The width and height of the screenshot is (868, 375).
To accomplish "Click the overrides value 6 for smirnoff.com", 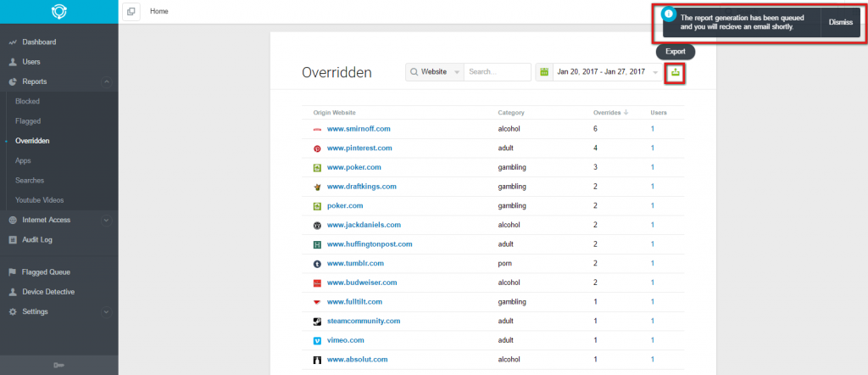I will (596, 128).
